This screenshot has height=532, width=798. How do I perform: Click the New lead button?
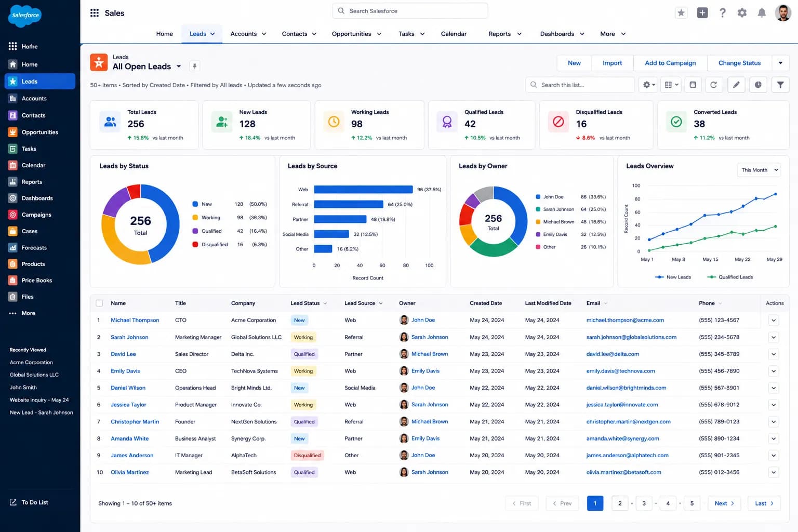click(574, 63)
